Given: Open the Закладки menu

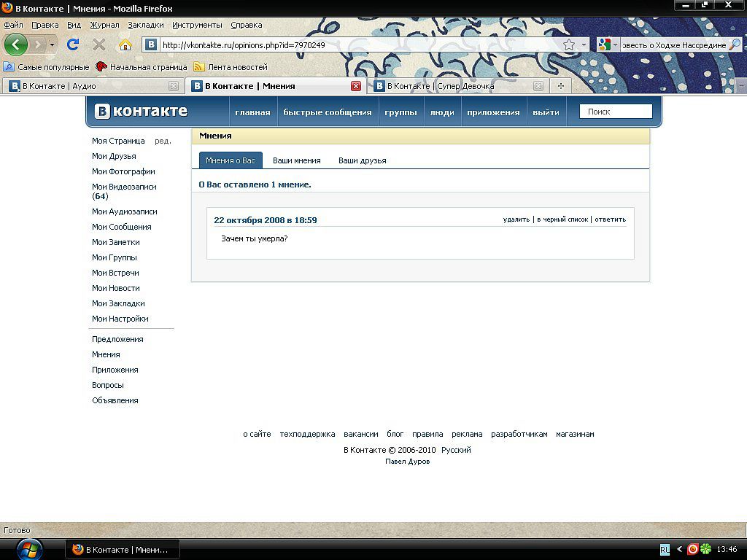Looking at the screenshot, I should 145,25.
